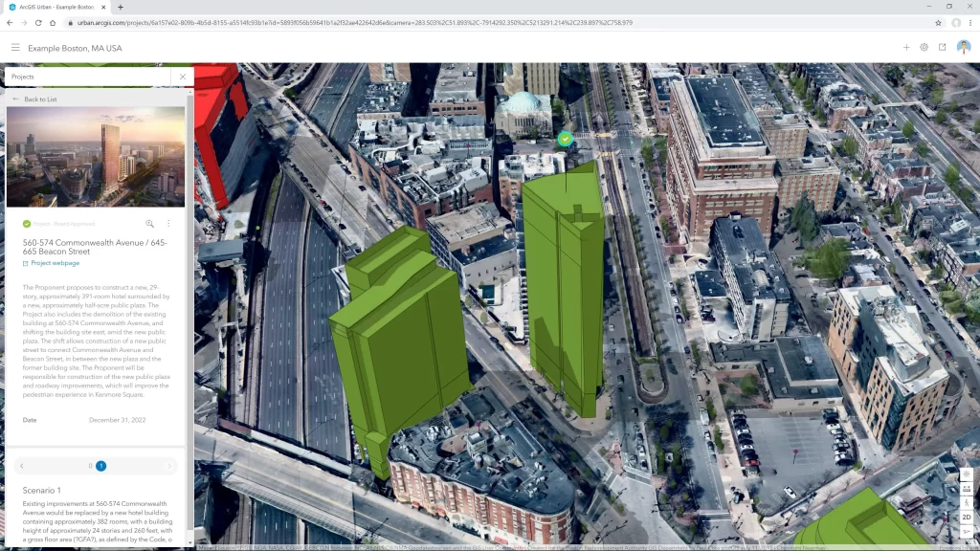Open the project three-dot options menu
Screen dimensions: 980x551
pyautogui.click(x=168, y=224)
